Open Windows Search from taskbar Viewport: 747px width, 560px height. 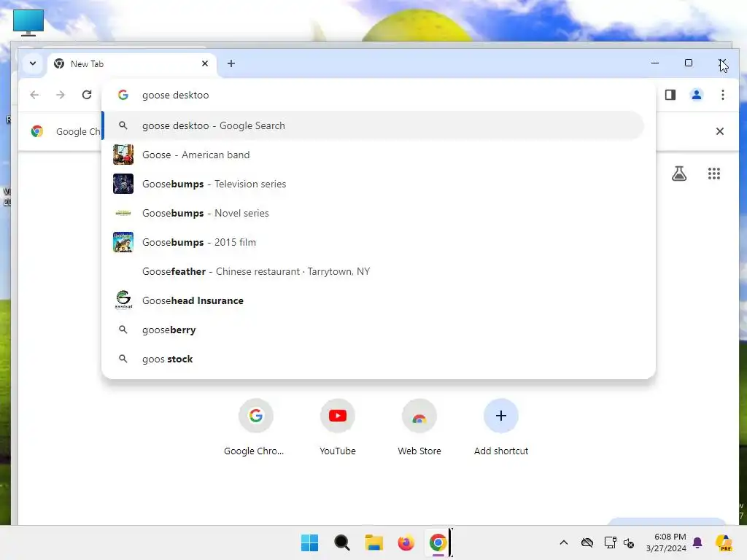point(341,542)
